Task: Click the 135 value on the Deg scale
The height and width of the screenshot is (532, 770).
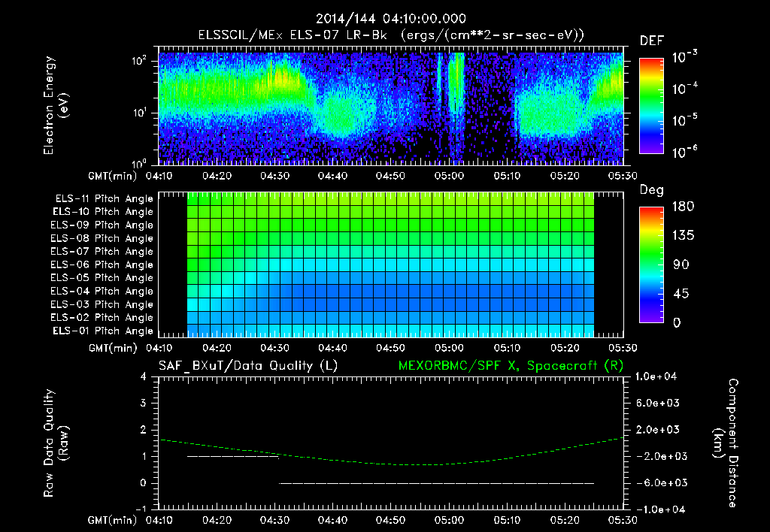Action: pos(683,236)
